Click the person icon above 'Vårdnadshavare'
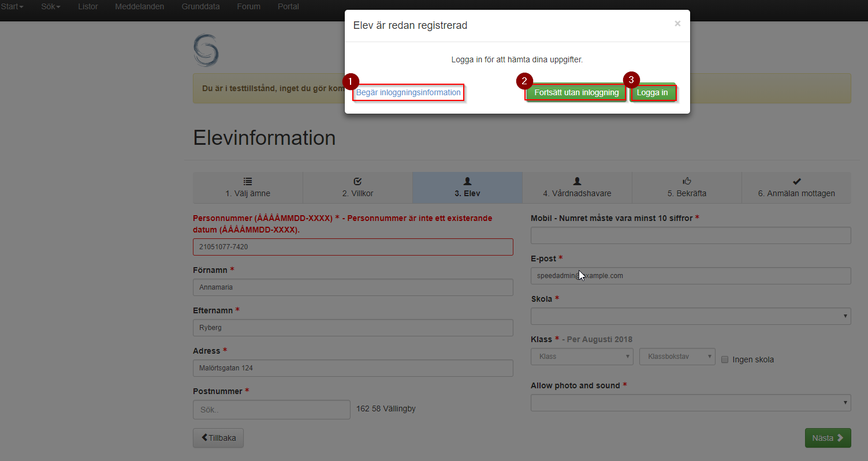 click(x=577, y=181)
